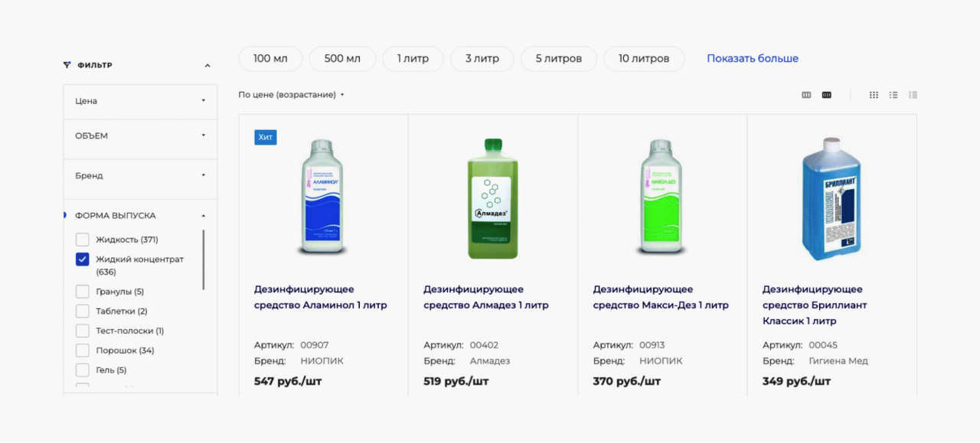Uncheck the Жидкий концентрат checkbox
The image size is (980, 443).
(83, 259)
